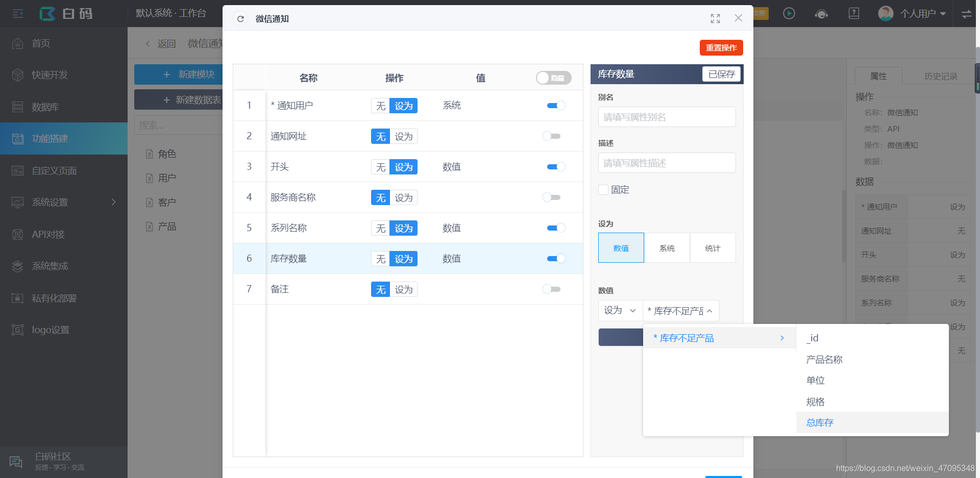This screenshot has height=478, width=980.
Task: Select 总库存 in the field list
Action: pyautogui.click(x=819, y=422)
